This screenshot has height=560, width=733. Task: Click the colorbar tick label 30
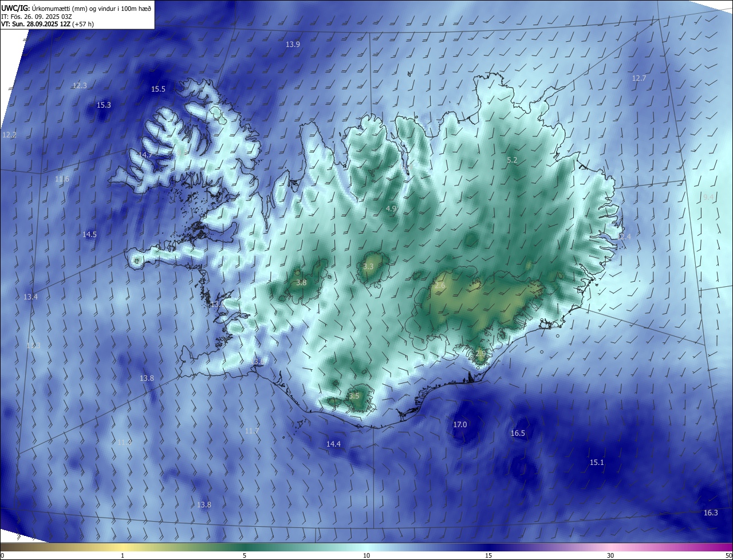point(610,555)
